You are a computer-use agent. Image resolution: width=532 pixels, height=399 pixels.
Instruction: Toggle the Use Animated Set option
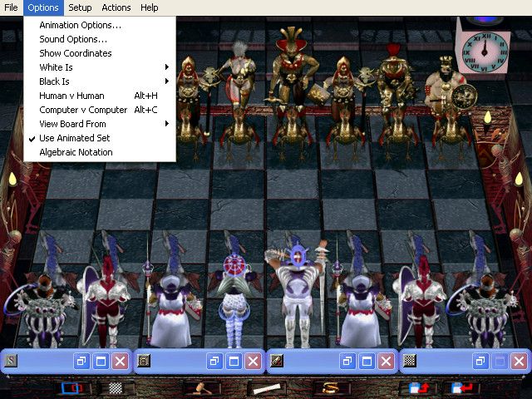pyautogui.click(x=75, y=138)
